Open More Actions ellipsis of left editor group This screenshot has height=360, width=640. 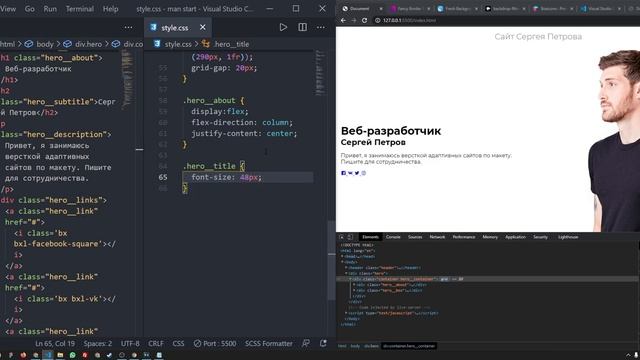(x=128, y=27)
